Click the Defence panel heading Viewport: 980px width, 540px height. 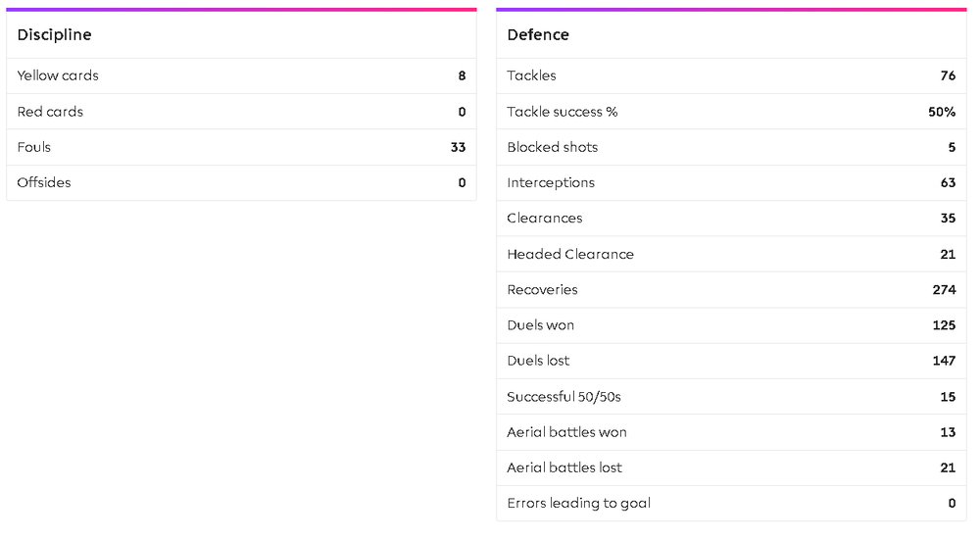point(538,35)
